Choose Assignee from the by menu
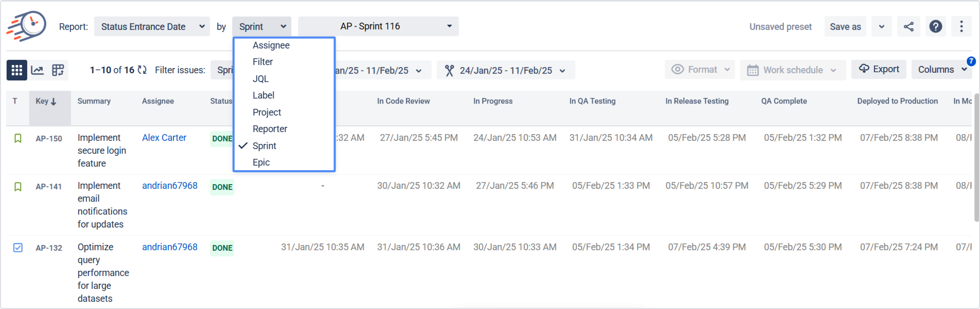 tap(271, 45)
